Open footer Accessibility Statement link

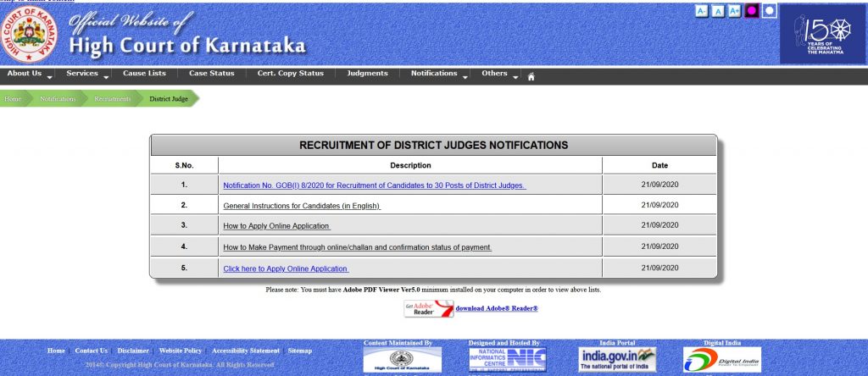tap(246, 351)
